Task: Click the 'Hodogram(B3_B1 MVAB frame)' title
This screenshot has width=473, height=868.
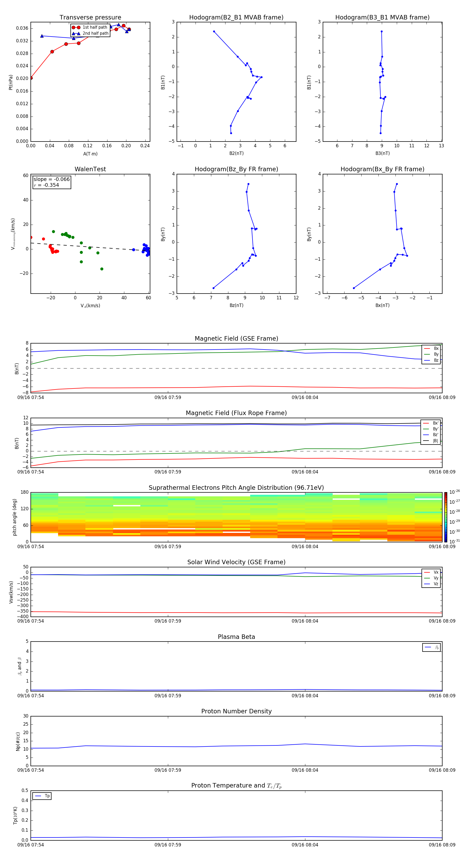Action: coord(382,17)
